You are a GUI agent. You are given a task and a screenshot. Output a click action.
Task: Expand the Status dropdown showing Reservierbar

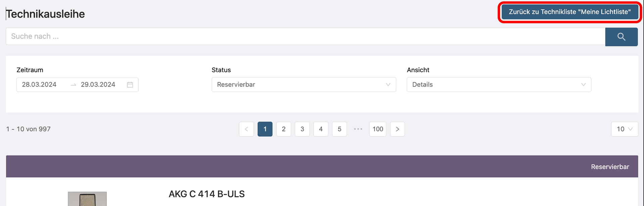(x=304, y=85)
